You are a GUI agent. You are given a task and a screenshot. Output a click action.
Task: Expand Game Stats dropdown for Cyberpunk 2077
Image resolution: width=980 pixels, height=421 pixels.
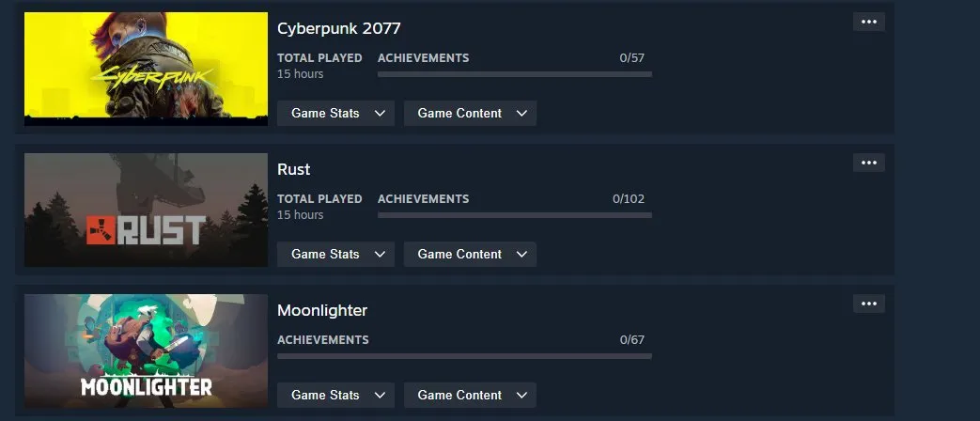335,113
